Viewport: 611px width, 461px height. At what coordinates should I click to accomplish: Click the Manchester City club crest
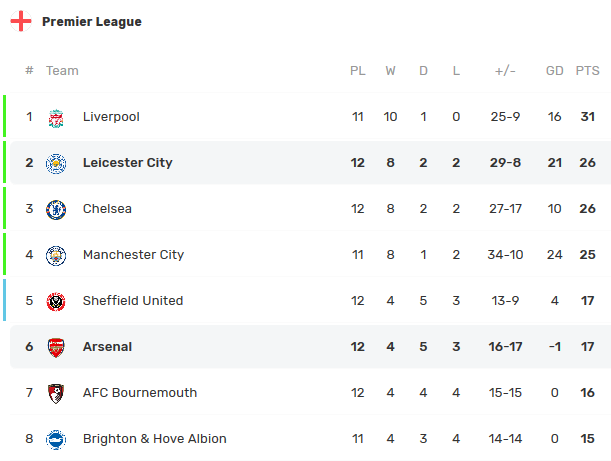point(56,255)
